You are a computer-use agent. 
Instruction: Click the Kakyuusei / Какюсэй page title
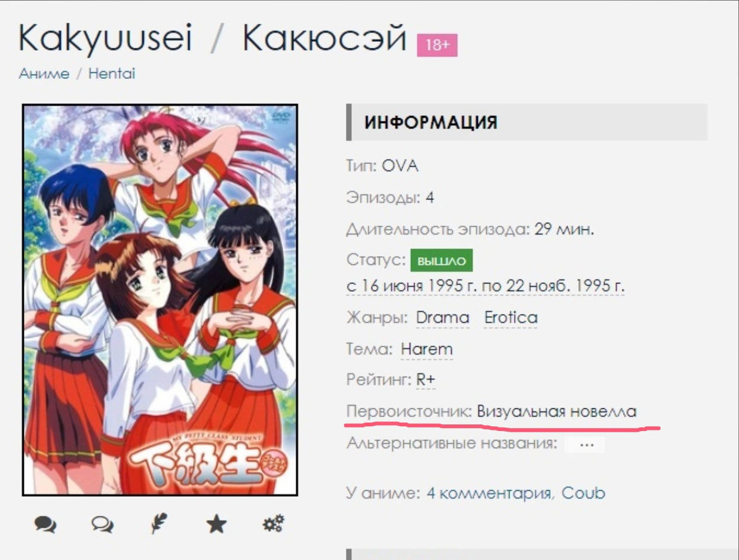pos(213,39)
